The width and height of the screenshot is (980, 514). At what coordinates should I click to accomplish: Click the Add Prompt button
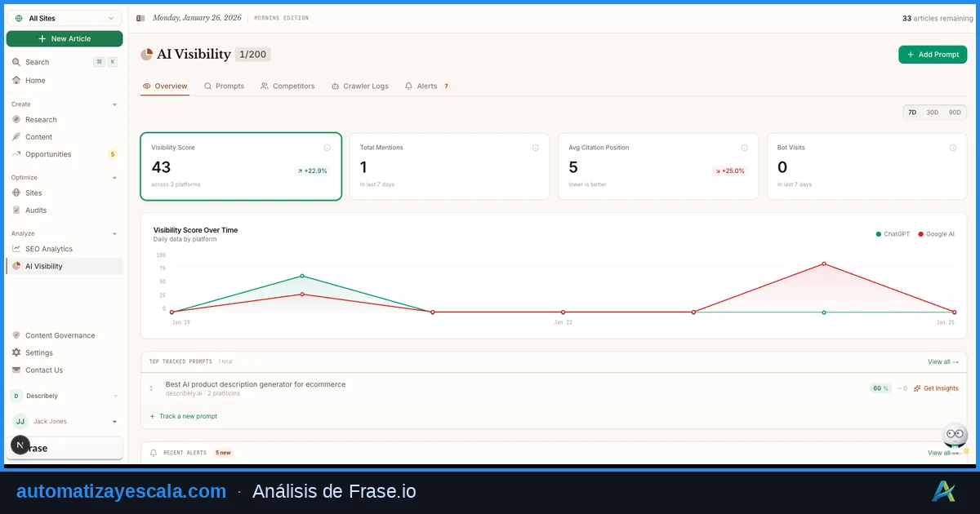click(933, 55)
